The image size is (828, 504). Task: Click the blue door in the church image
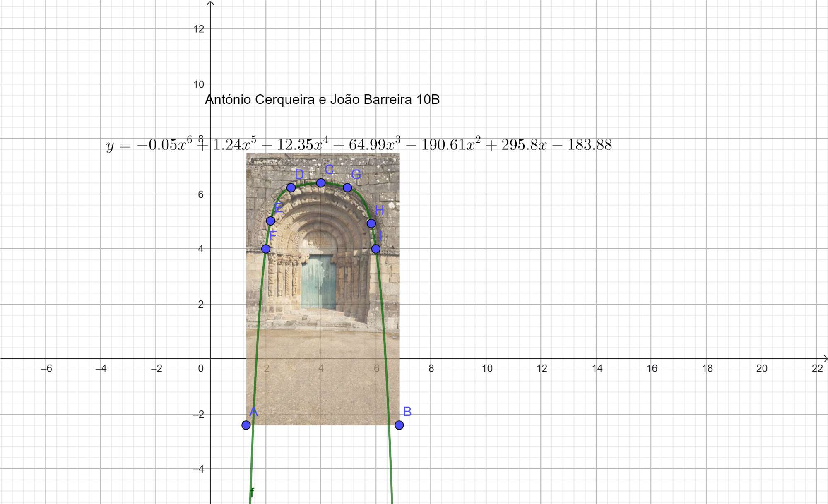pyautogui.click(x=318, y=281)
